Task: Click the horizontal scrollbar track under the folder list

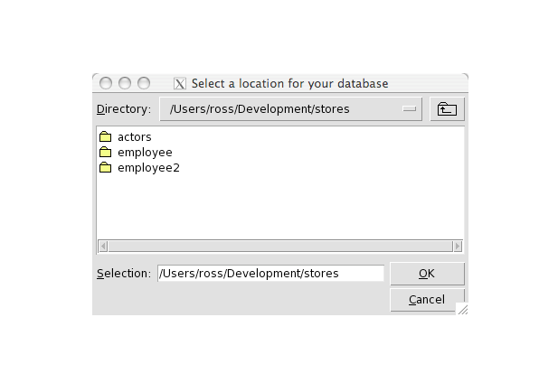Action: click(280, 246)
